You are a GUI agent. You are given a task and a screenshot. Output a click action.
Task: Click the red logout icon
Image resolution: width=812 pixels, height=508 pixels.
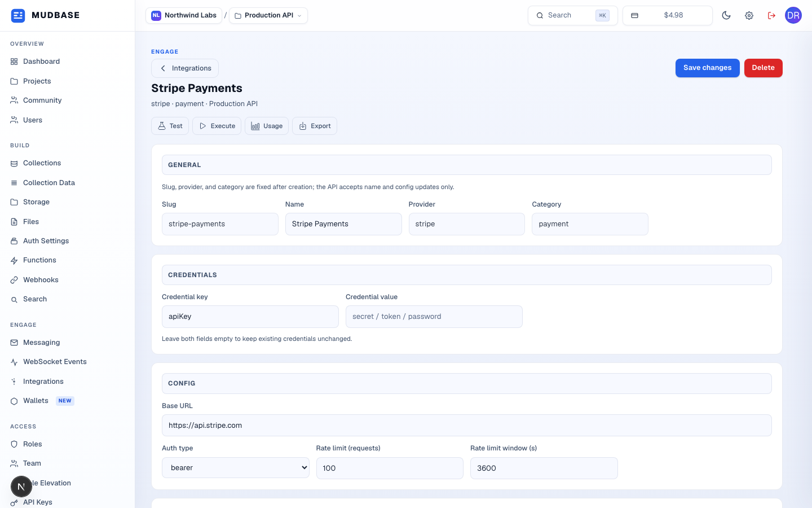(771, 15)
